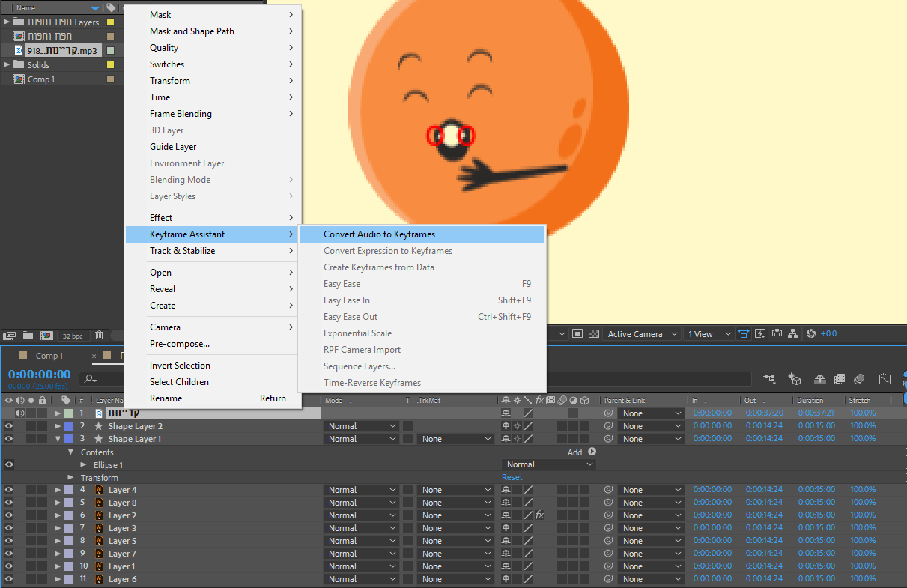Click the new folder icon in Project panel
907x588 pixels.
[x=28, y=336]
